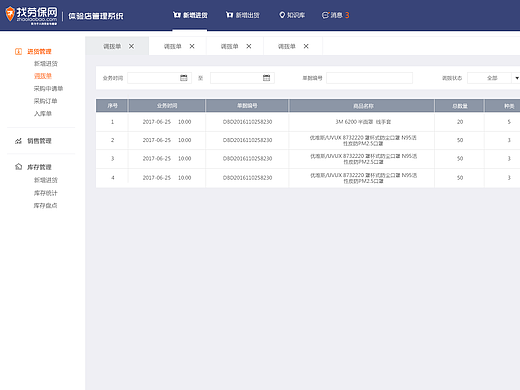
Task: Sort by the 商品名称 column header
Action: (363, 106)
